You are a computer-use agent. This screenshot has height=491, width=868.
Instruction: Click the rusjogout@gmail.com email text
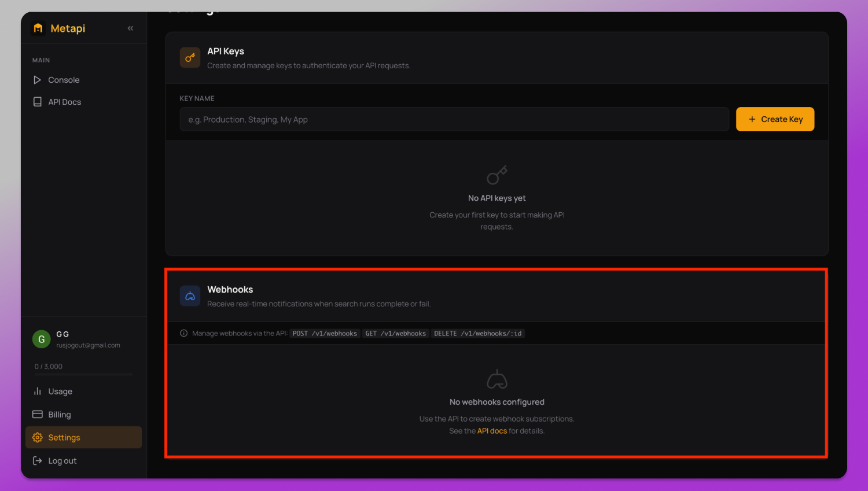point(88,345)
